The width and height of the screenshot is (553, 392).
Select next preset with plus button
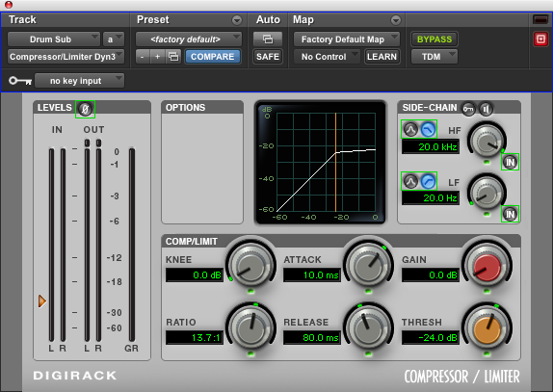pos(157,57)
